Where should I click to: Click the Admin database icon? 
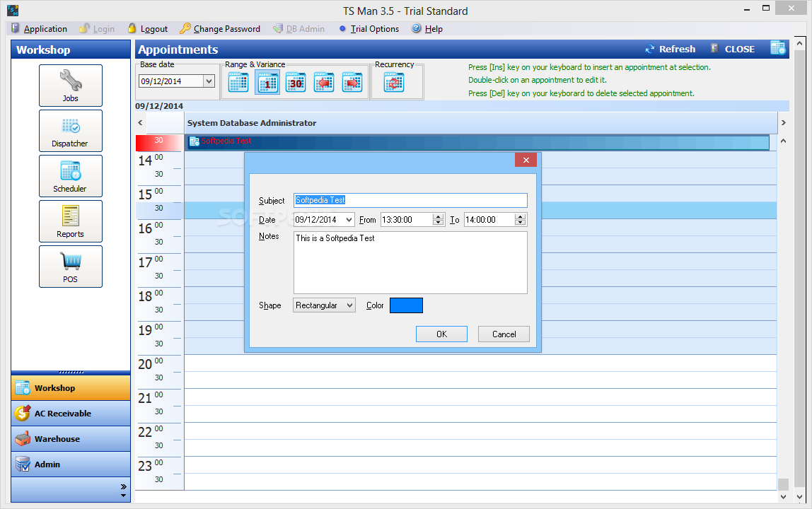click(23, 464)
